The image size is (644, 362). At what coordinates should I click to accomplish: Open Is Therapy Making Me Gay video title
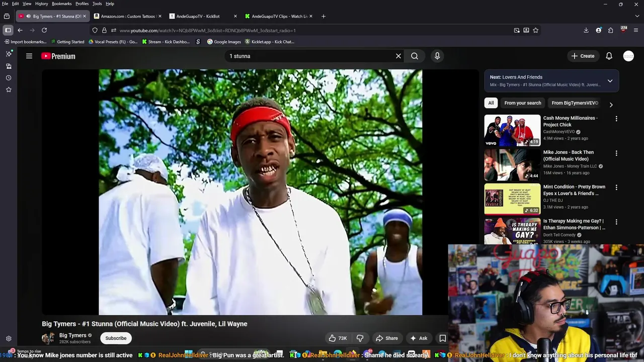coord(574,224)
